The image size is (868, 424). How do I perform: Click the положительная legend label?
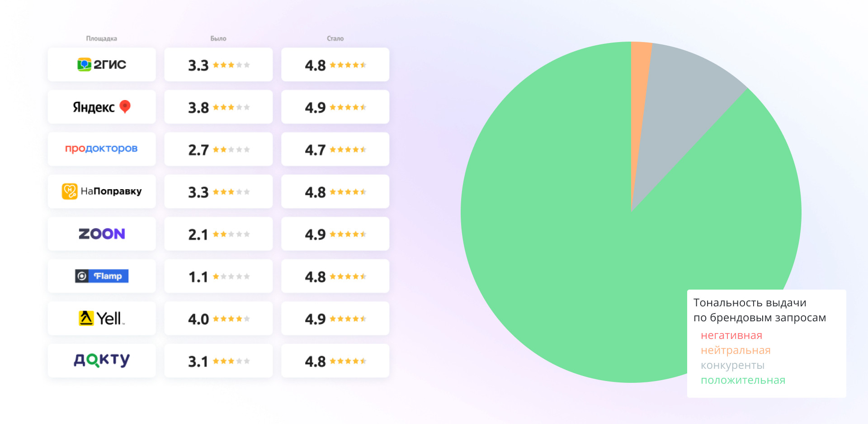coord(743,381)
